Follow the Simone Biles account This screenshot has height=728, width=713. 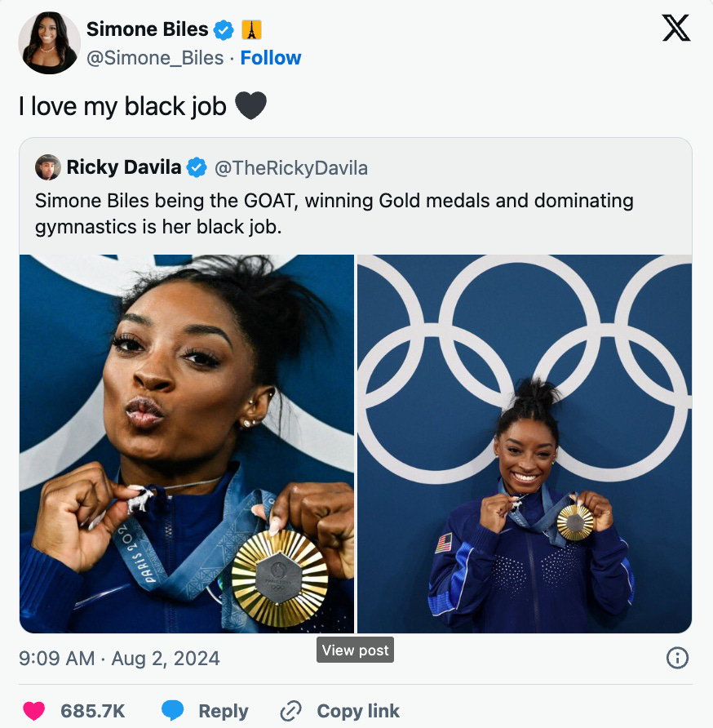271,58
